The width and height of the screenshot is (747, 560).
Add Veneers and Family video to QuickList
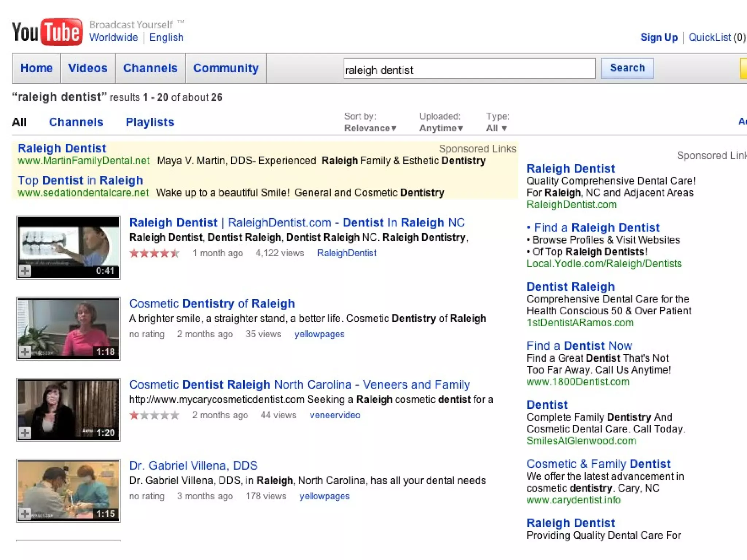(x=25, y=433)
